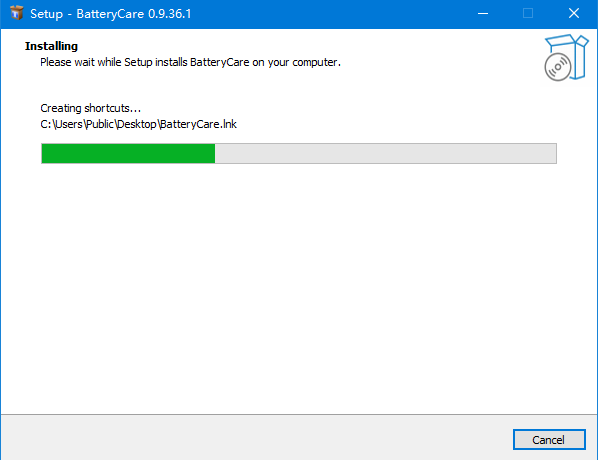Open the setup icon menu in title bar
Viewport: 598px width, 460px height.
16,13
